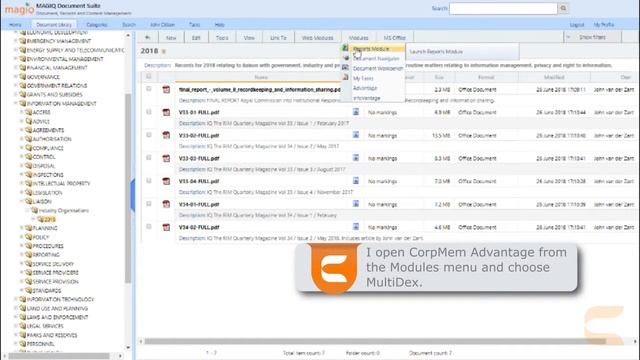640x360 pixels.
Task: Click the blue marking icon on V34-01-FULL.pdf row
Action: pyautogui.click(x=356, y=203)
